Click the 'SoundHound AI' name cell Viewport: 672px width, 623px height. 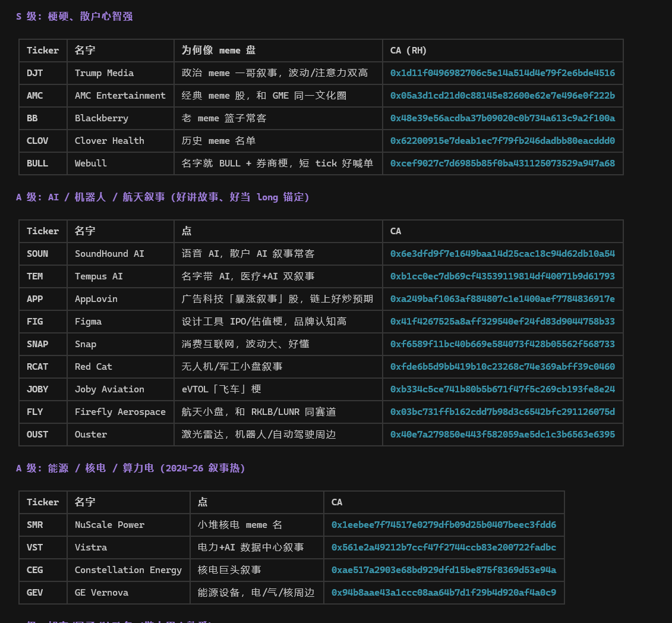tap(121, 254)
